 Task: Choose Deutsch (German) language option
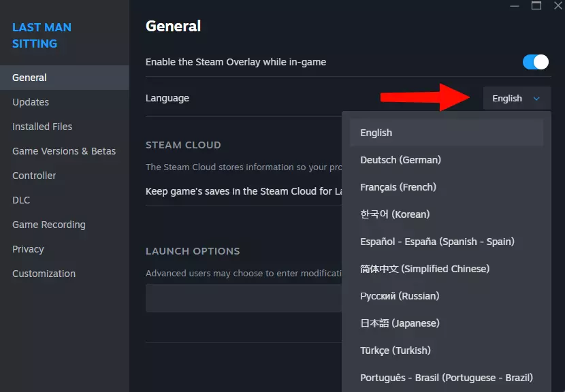tap(400, 160)
